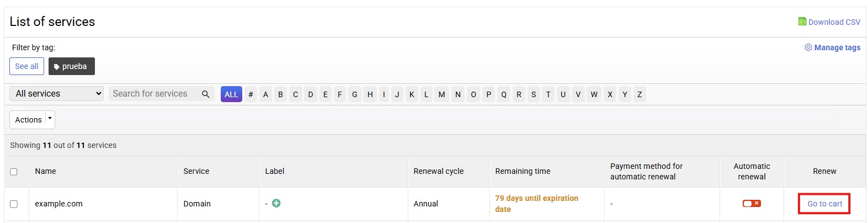Click the Manage tags gear icon

[x=808, y=47]
